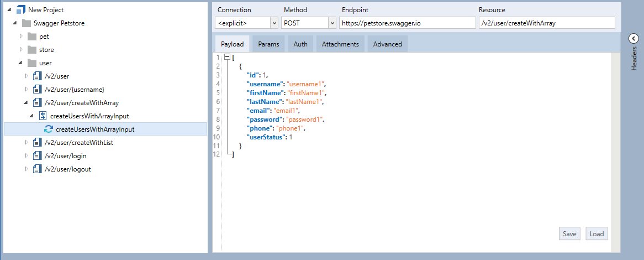
Task: Switch to the Params tab
Action: point(268,44)
